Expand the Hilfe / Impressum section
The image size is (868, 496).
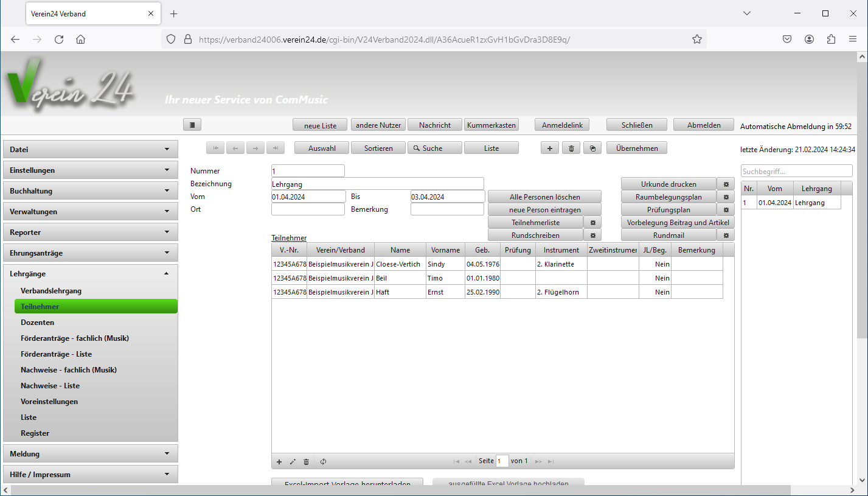(91, 474)
